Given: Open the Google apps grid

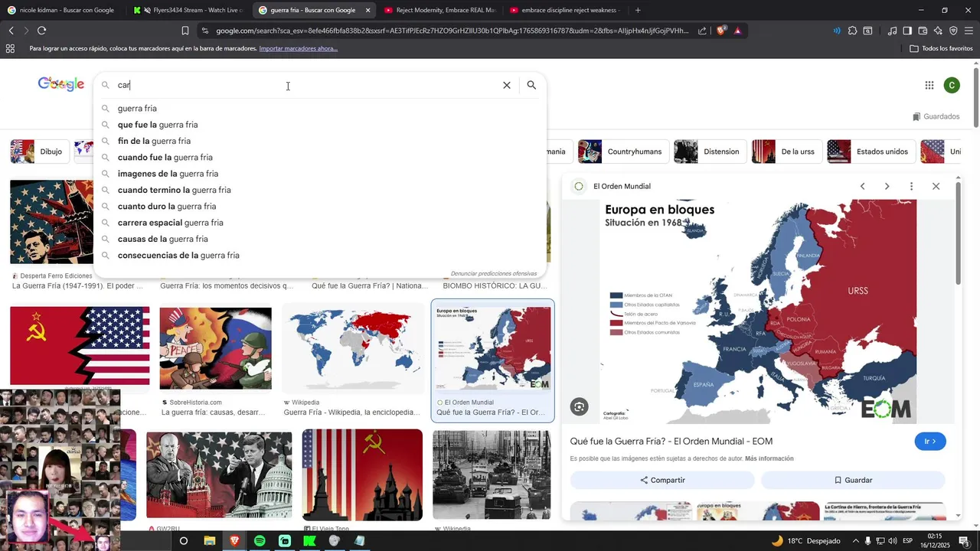Looking at the screenshot, I should [x=929, y=86].
